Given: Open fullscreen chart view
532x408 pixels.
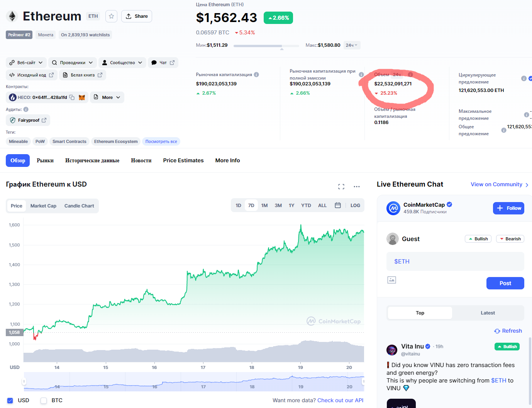Looking at the screenshot, I should [x=341, y=187].
